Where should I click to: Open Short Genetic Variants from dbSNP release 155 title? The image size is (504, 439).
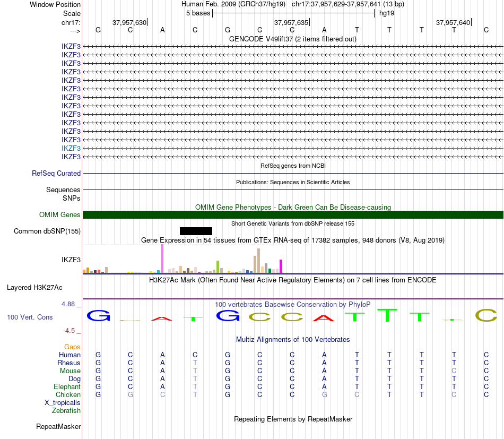coord(293,223)
